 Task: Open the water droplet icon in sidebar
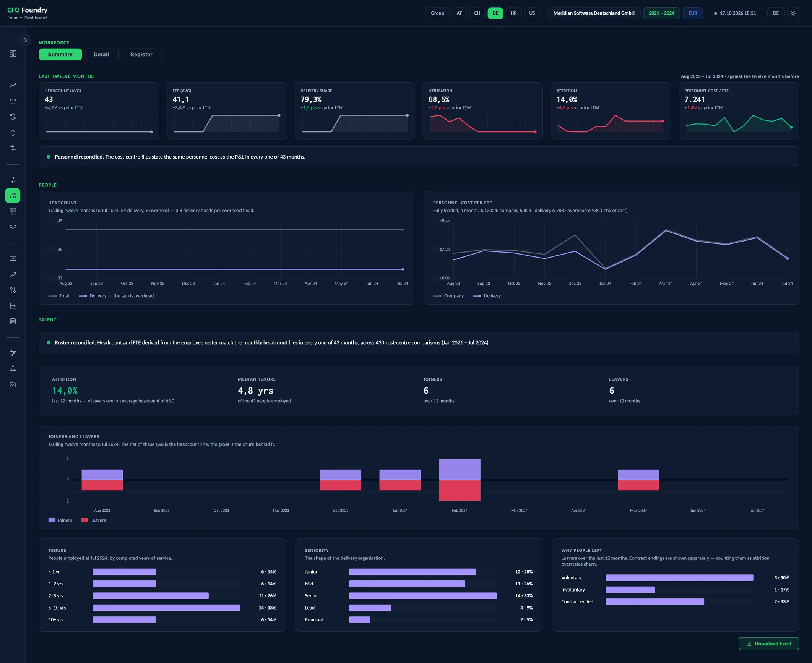click(x=13, y=133)
